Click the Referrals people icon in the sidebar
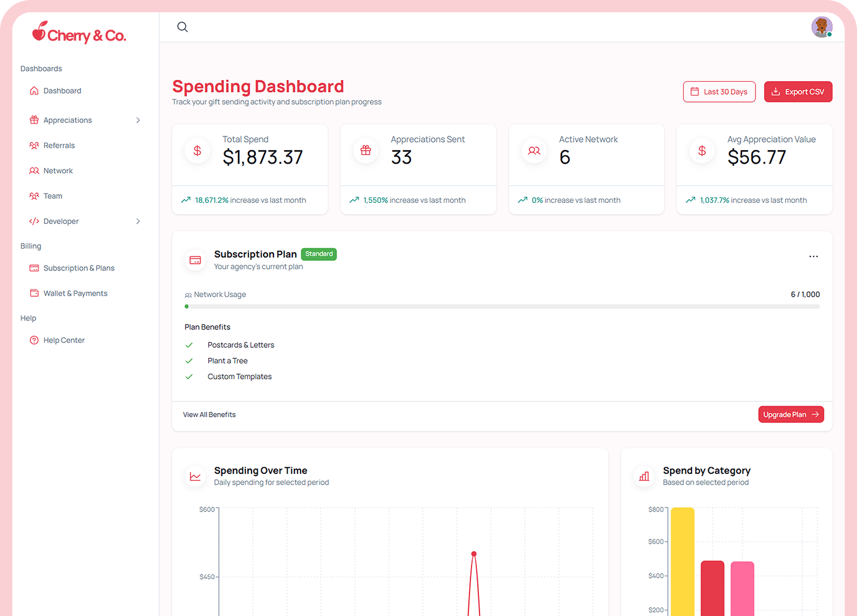The width and height of the screenshot is (857, 616). (34, 146)
